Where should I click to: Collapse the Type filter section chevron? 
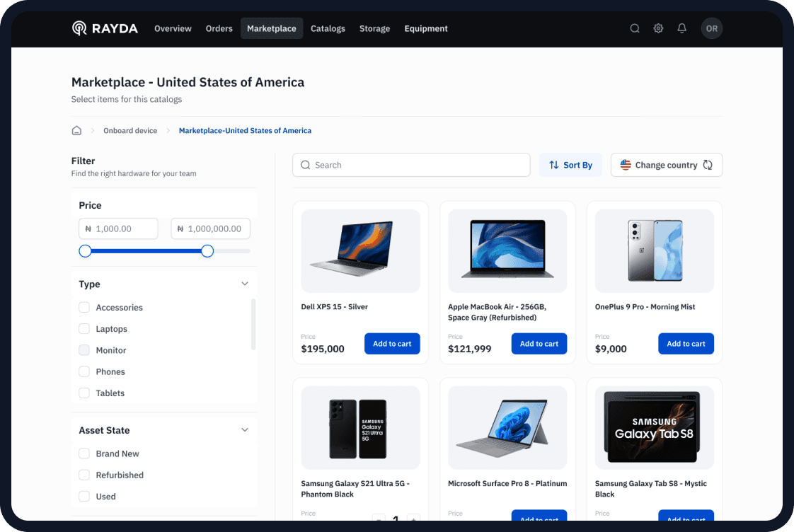click(245, 284)
